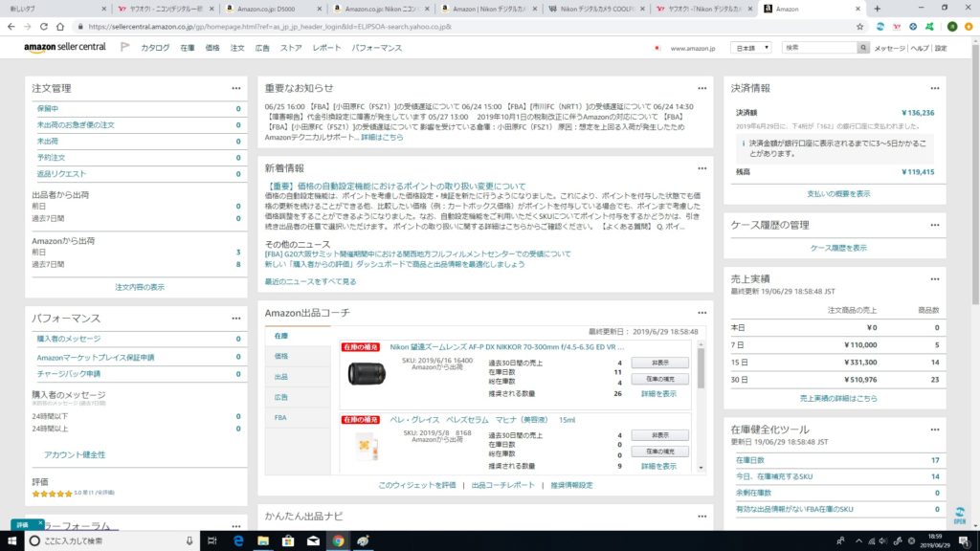Open 売上実績 widget options menu
Image resolution: width=980 pixels, height=551 pixels.
click(x=935, y=279)
